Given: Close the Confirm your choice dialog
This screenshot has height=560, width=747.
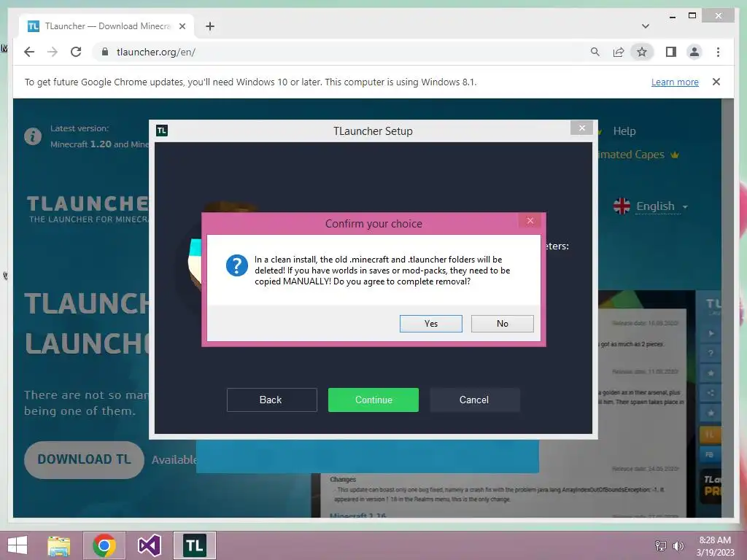Looking at the screenshot, I should pos(530,220).
